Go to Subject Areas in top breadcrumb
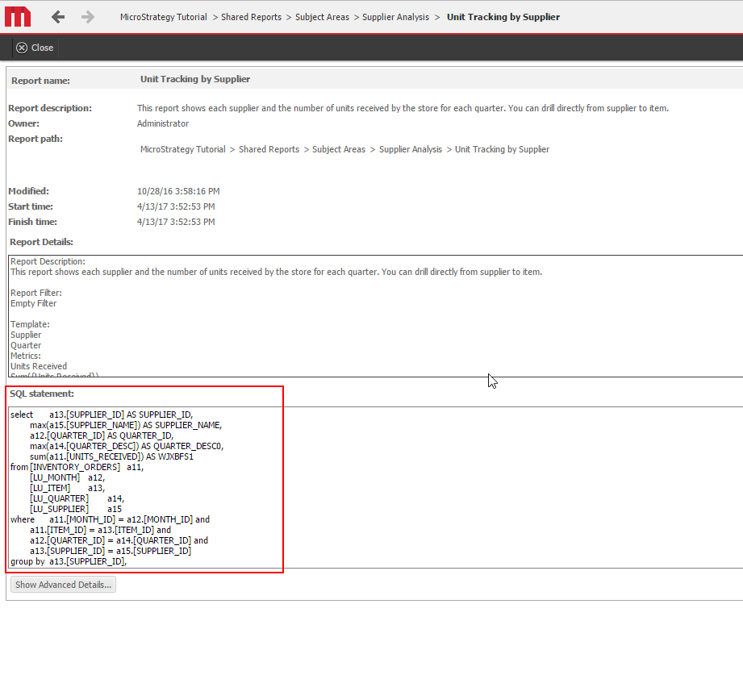Image resolution: width=743 pixels, height=700 pixels. (322, 17)
